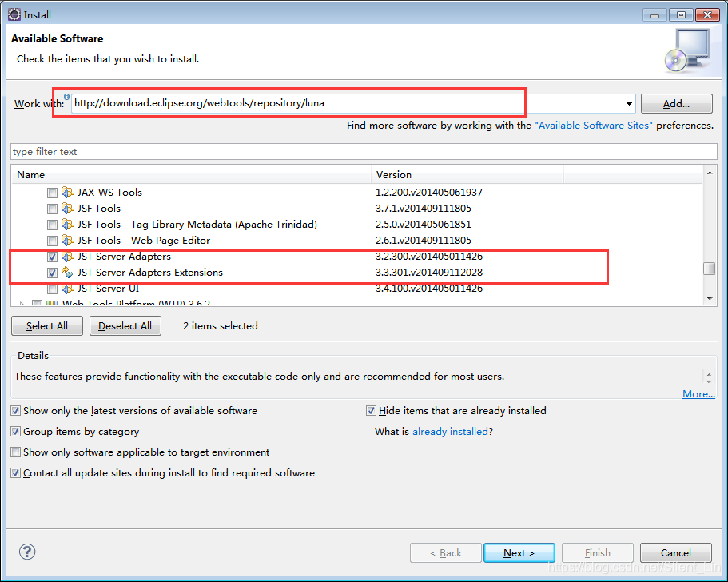Click the Add... button
The height and width of the screenshot is (582, 728).
click(x=677, y=104)
